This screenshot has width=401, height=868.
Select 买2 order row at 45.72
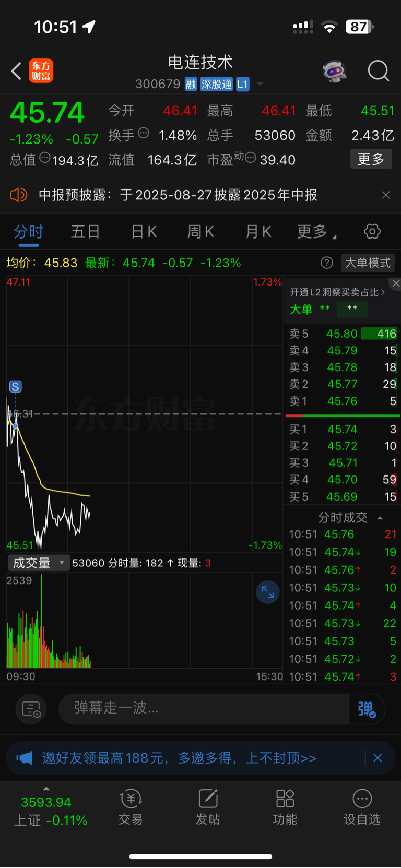pyautogui.click(x=343, y=446)
